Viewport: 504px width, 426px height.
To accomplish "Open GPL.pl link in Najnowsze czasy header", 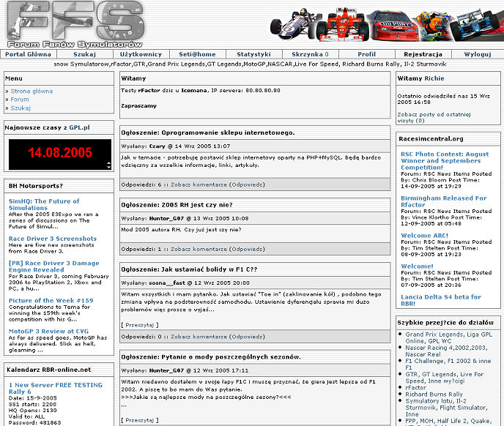I will (x=79, y=127).
